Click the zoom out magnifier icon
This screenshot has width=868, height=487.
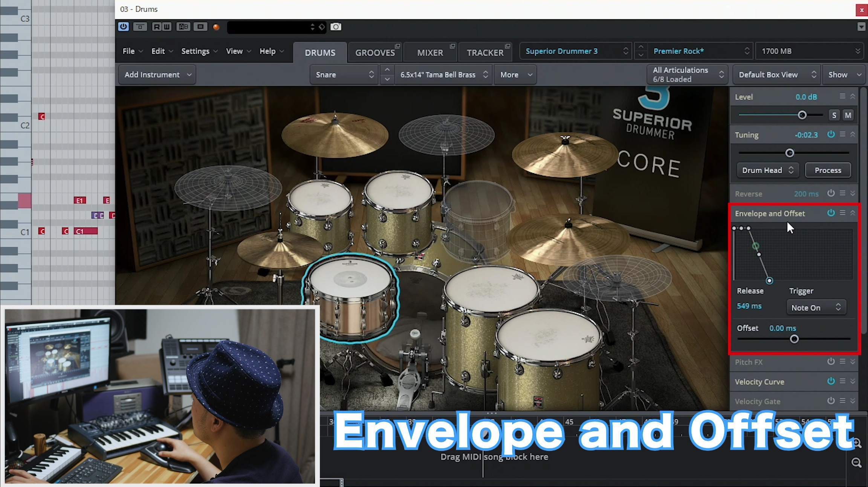pyautogui.click(x=857, y=463)
